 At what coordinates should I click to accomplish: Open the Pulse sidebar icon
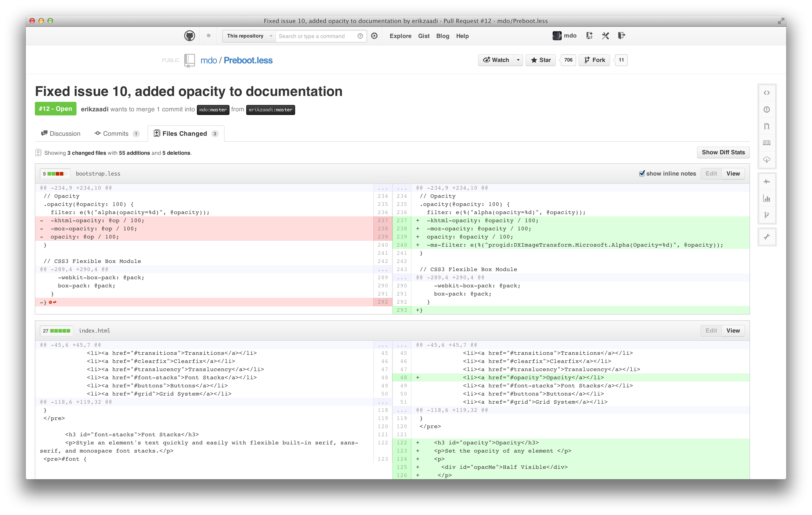pos(767,182)
